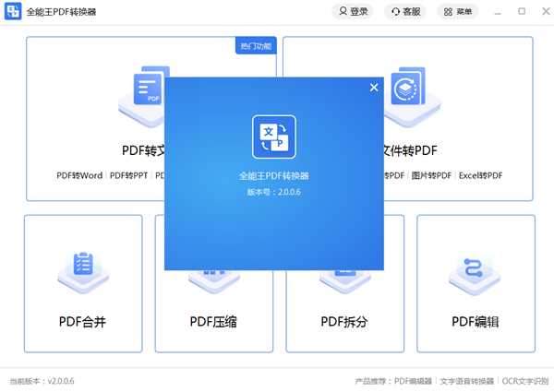Viewport: 554px width, 392px height.
Task: Click the 登录 login button
Action: tap(354, 12)
